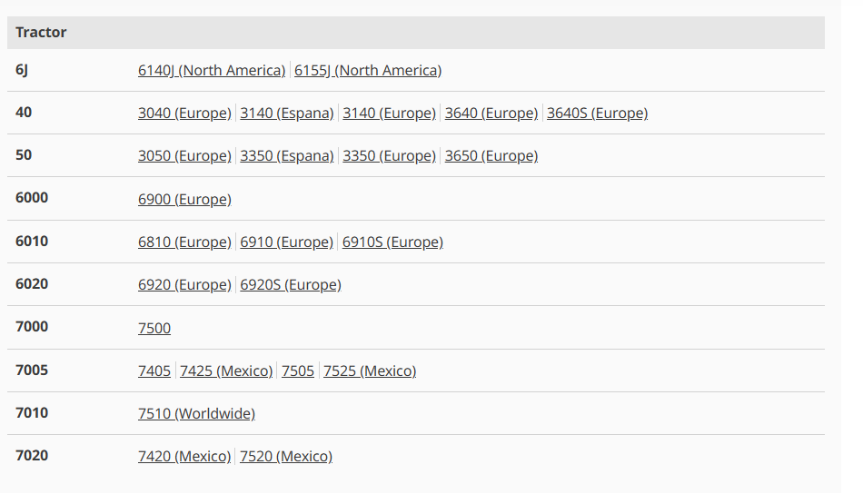Click the 6155J (North America) link
The height and width of the screenshot is (504, 863).
click(x=368, y=70)
